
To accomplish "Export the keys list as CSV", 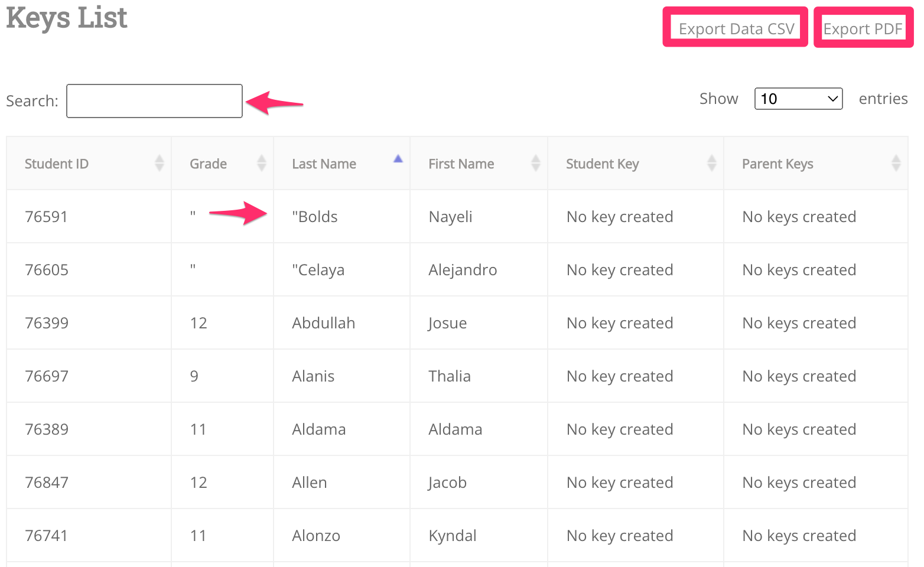I will [x=736, y=28].
